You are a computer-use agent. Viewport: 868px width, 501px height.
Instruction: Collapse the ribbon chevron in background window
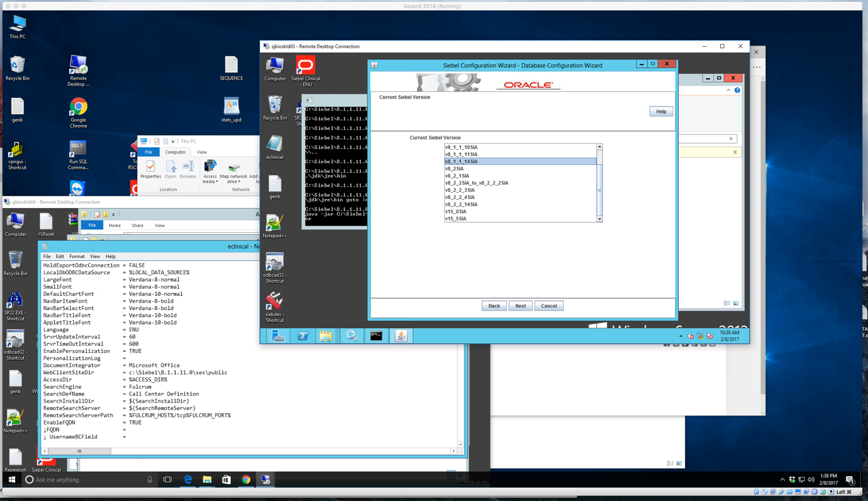729,90
